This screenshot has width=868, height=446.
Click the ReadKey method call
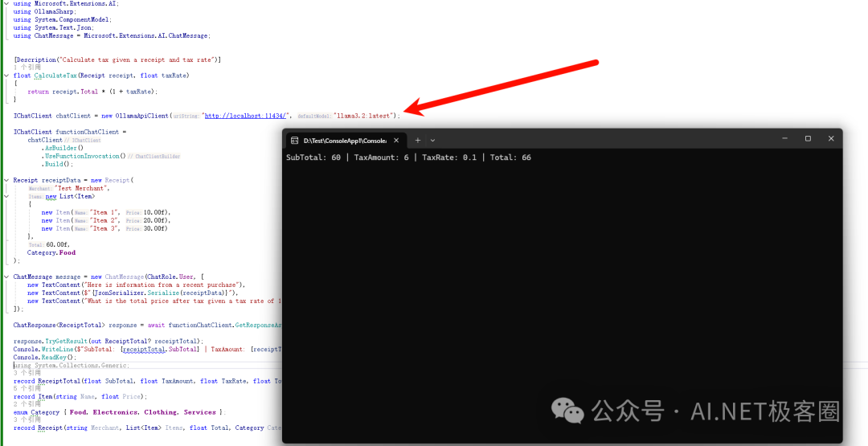pyautogui.click(x=55, y=358)
